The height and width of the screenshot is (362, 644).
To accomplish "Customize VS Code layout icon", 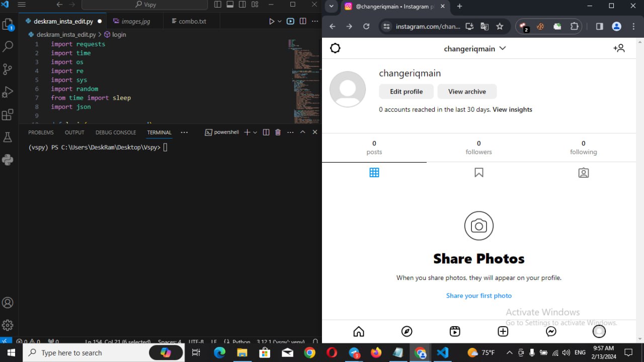I will click(255, 5).
